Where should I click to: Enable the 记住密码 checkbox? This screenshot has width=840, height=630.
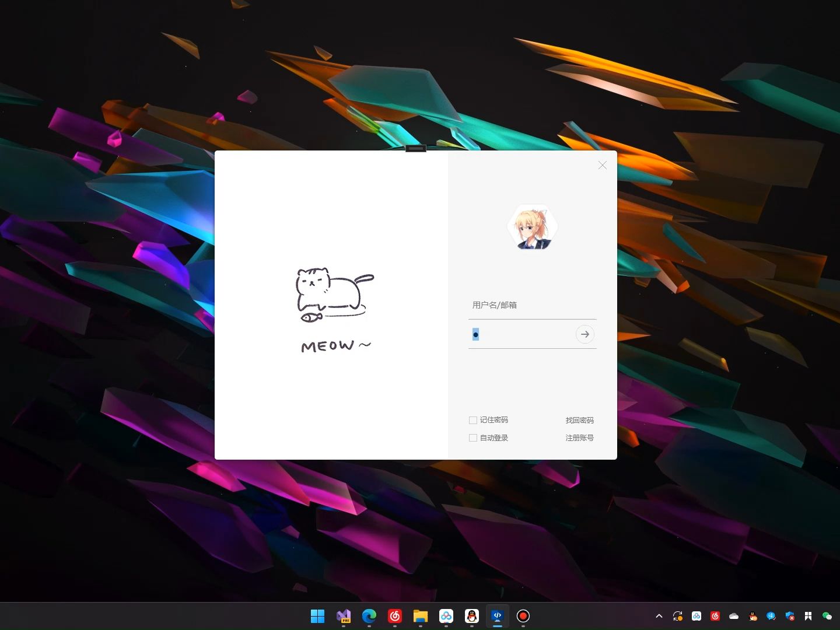click(473, 420)
